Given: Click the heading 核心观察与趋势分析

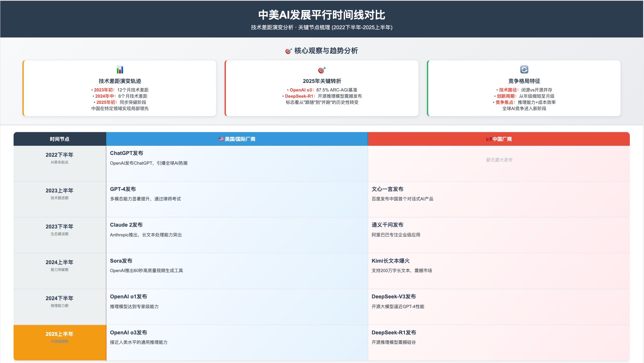Looking at the screenshot, I should [326, 51].
